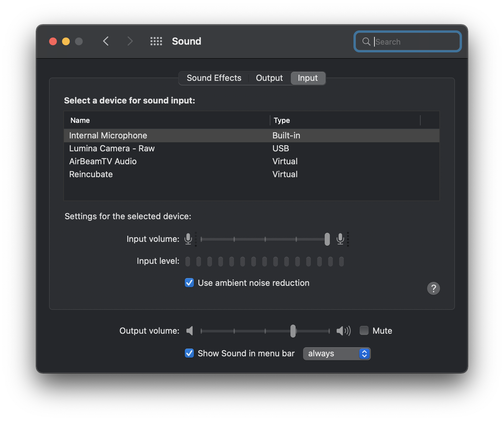
Task: Sort devices by Name column header
Action: (167, 120)
